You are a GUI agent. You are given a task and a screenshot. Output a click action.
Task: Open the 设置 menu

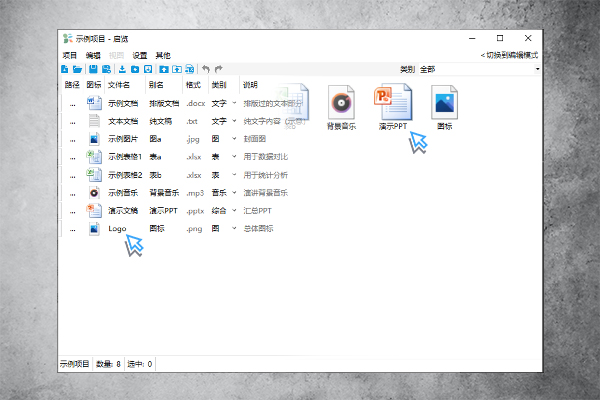point(140,56)
